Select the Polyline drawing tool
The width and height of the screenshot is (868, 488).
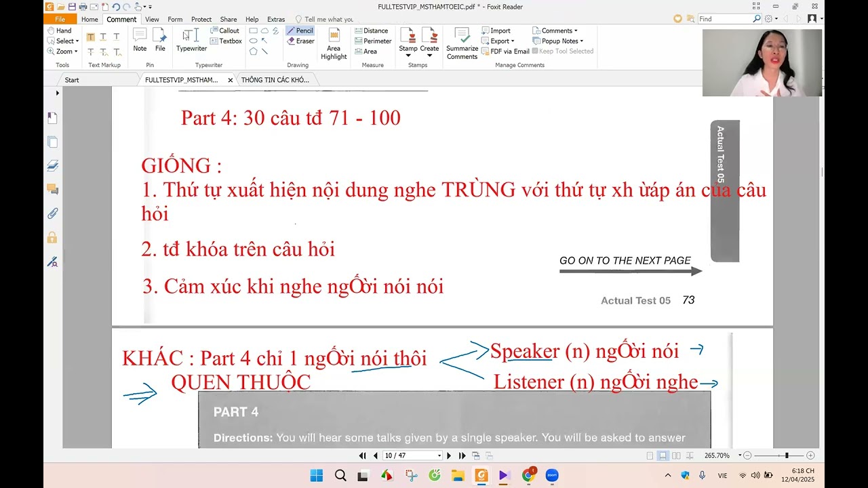(x=275, y=30)
